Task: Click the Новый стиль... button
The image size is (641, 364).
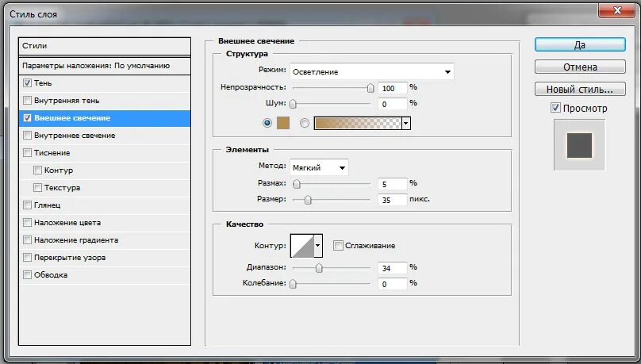Action: [580, 89]
